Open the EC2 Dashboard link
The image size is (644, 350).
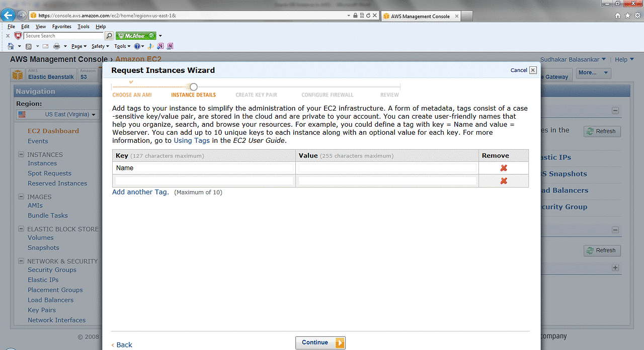pyautogui.click(x=53, y=131)
